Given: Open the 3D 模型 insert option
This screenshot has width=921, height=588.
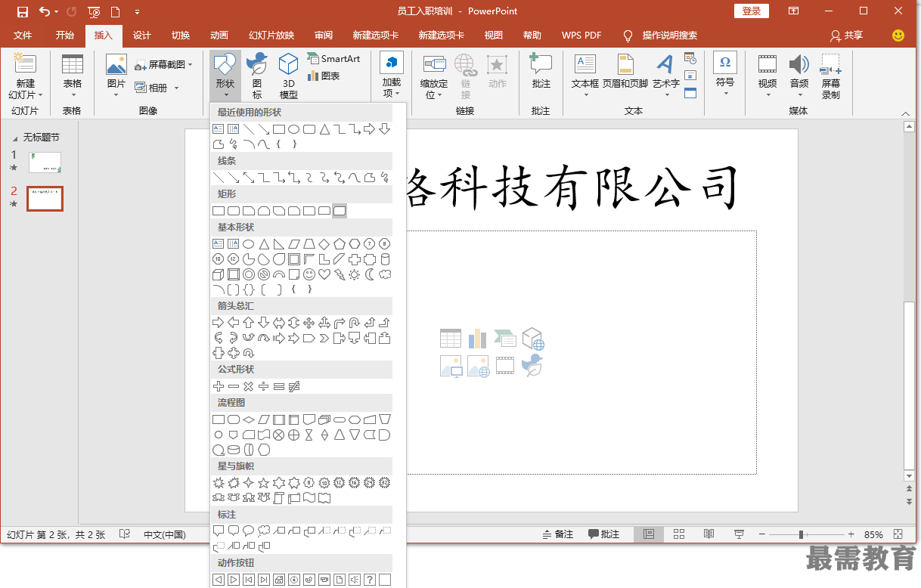Looking at the screenshot, I should [289, 76].
